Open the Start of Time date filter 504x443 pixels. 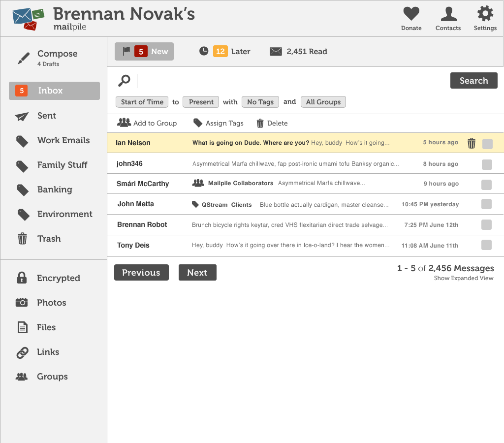click(x=142, y=102)
